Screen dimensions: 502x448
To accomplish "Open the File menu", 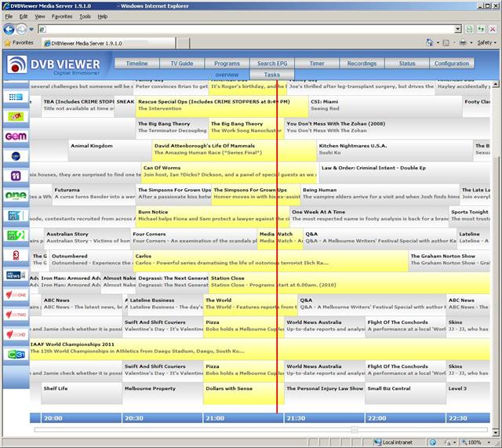I will [x=9, y=16].
